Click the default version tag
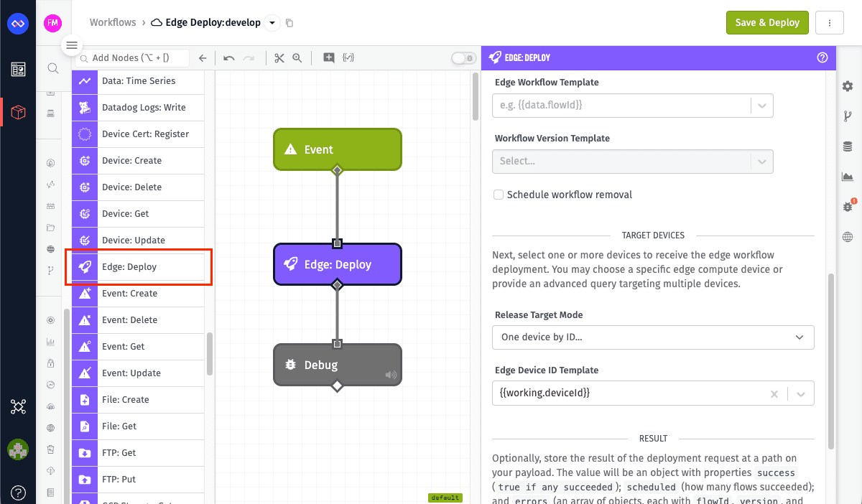 pos(445,497)
